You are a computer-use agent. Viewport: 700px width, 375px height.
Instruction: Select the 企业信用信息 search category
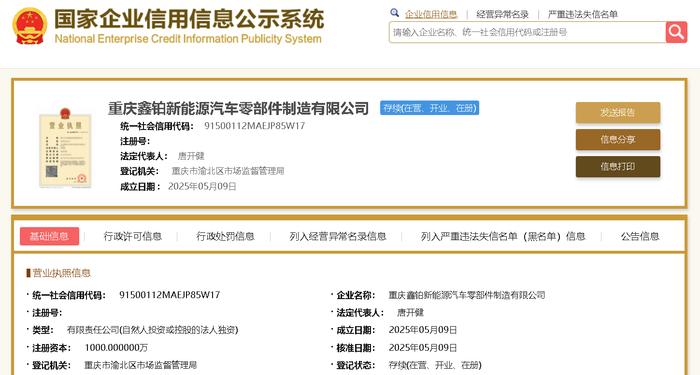point(431,14)
